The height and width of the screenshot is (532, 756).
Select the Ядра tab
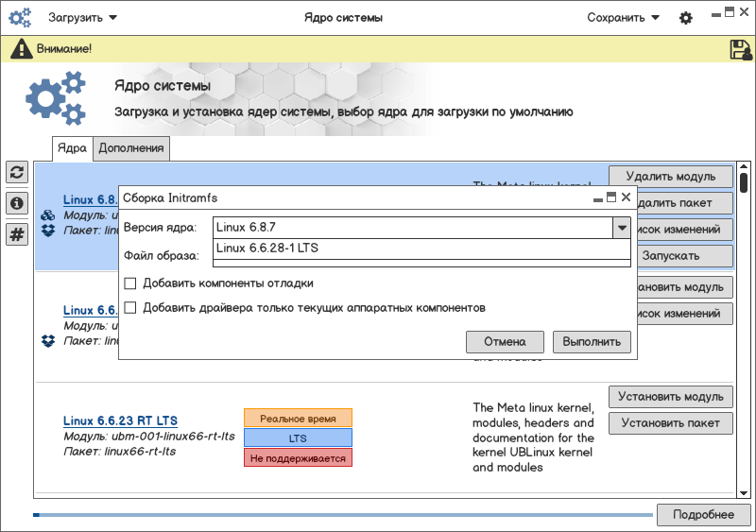[72, 148]
